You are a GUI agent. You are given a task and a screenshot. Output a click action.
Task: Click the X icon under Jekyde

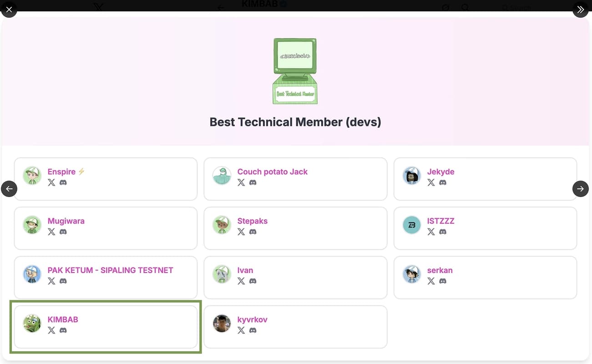tap(431, 182)
